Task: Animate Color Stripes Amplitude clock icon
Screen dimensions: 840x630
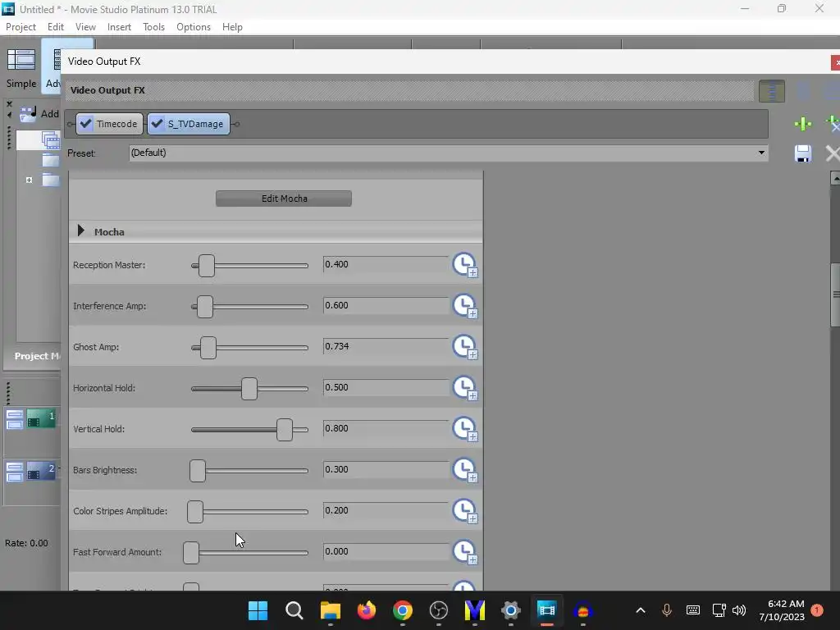Action: (465, 510)
